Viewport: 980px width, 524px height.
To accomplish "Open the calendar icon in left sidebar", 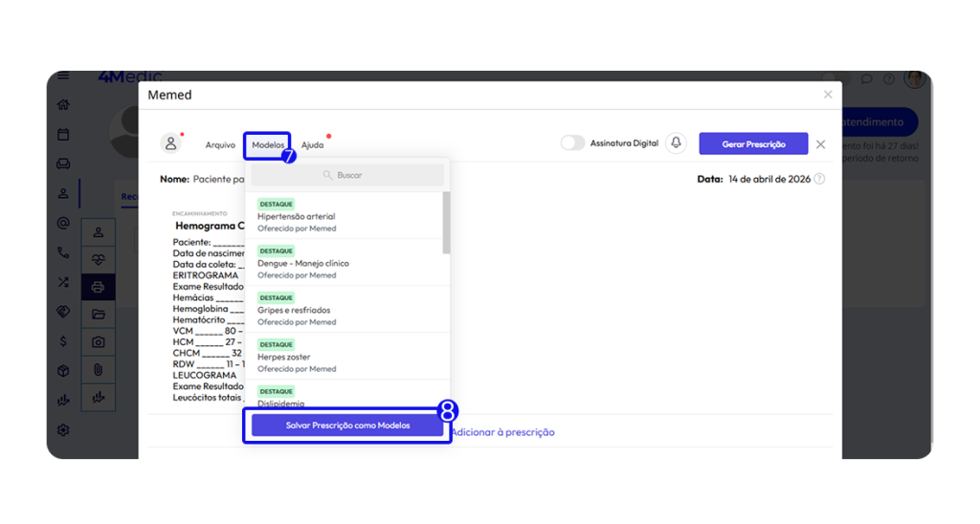I will (x=63, y=134).
